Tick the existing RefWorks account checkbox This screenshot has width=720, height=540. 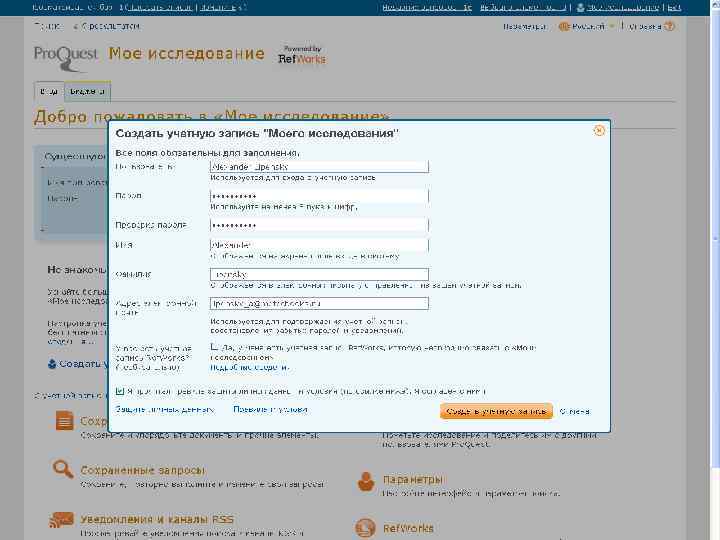pyautogui.click(x=214, y=347)
